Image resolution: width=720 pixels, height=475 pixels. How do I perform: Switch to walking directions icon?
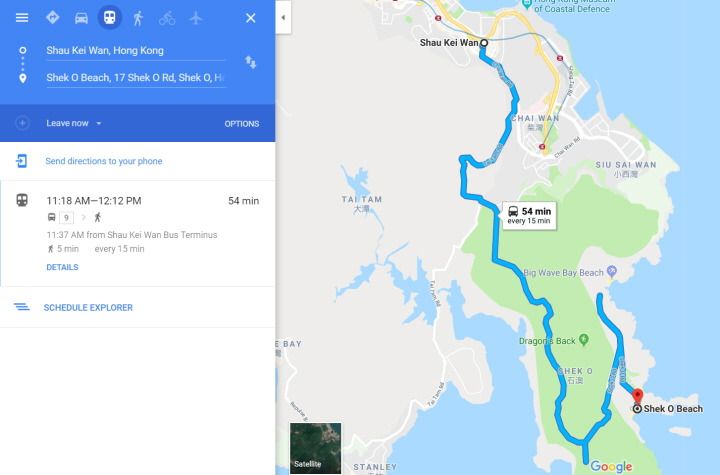click(x=138, y=18)
